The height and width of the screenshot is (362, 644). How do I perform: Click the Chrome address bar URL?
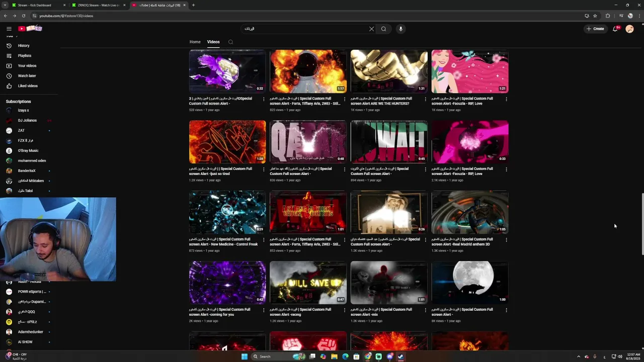[66, 16]
